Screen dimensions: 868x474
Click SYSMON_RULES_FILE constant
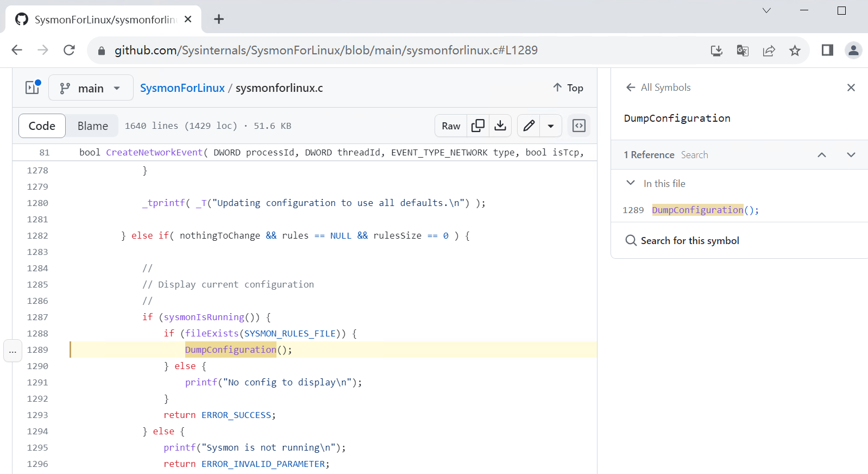(290, 333)
